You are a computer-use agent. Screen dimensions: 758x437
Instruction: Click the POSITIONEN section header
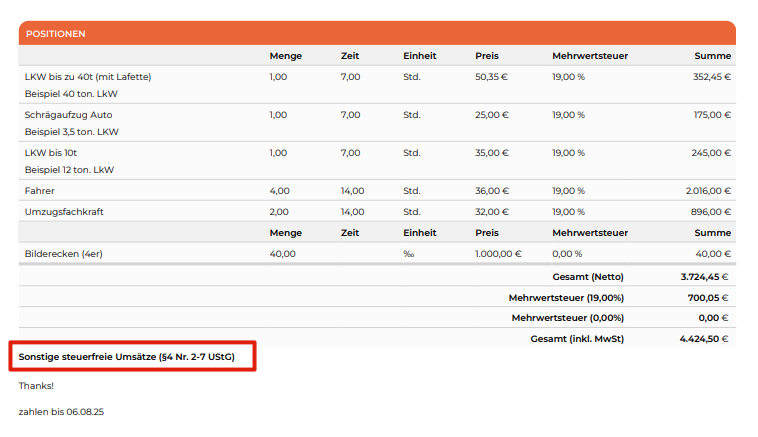(377, 33)
